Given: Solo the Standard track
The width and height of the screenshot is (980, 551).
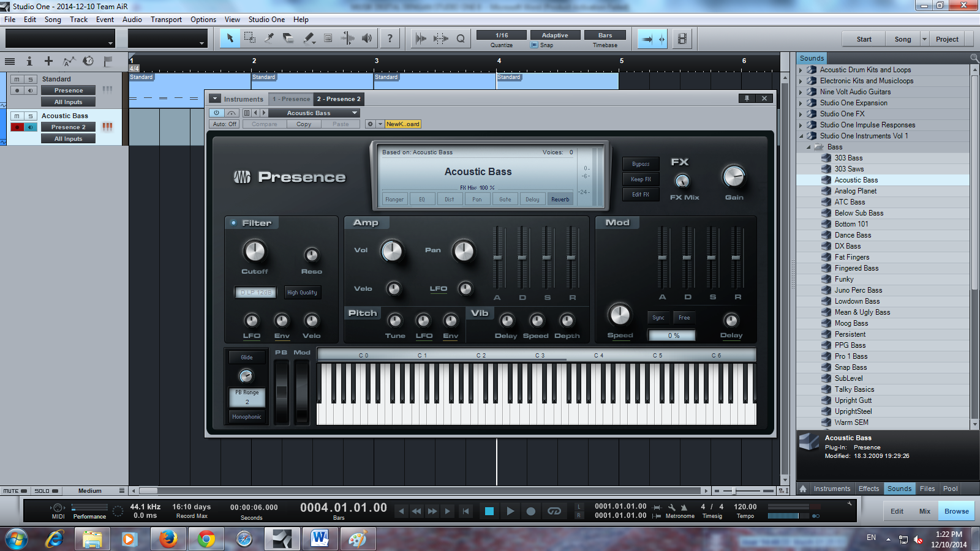Looking at the screenshot, I should (31, 79).
